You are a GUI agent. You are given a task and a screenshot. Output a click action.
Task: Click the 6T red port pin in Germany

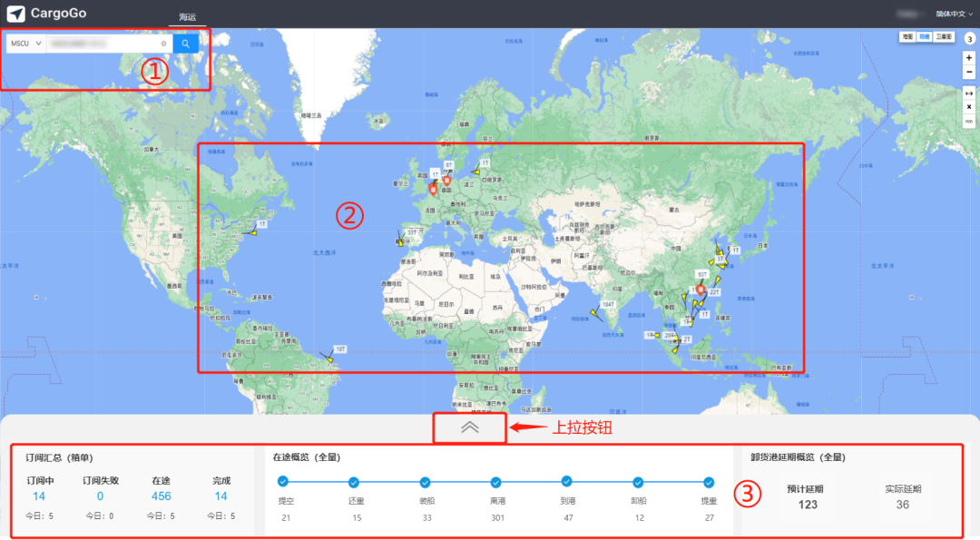click(446, 181)
